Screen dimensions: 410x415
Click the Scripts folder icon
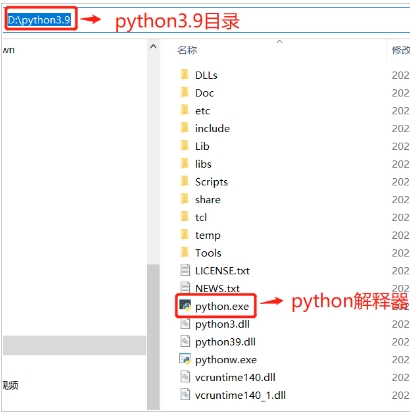click(184, 181)
